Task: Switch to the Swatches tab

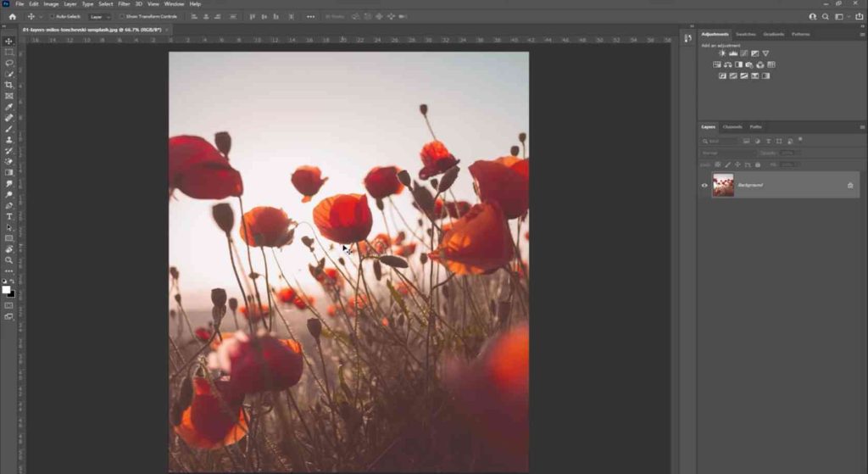Action: (x=746, y=34)
